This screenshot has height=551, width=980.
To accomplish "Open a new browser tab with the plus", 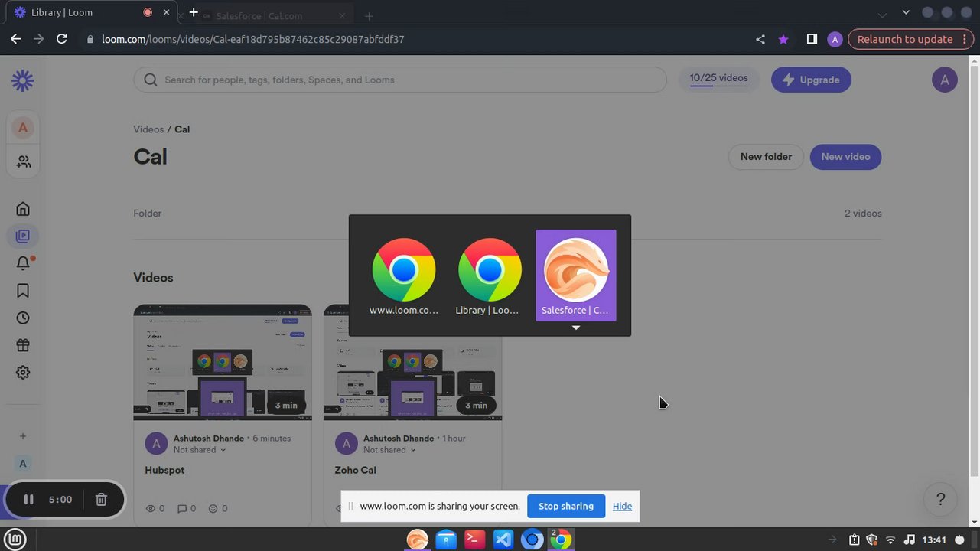I will (x=194, y=12).
